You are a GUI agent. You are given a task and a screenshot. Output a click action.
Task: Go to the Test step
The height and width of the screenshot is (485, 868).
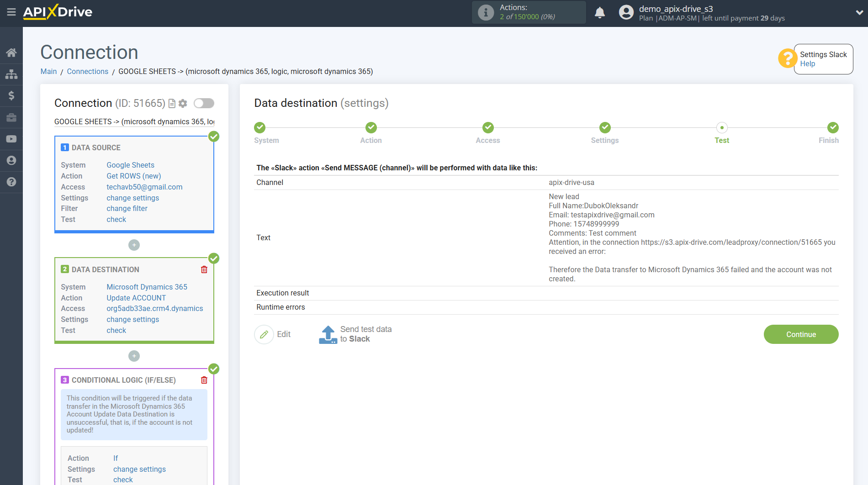click(722, 127)
